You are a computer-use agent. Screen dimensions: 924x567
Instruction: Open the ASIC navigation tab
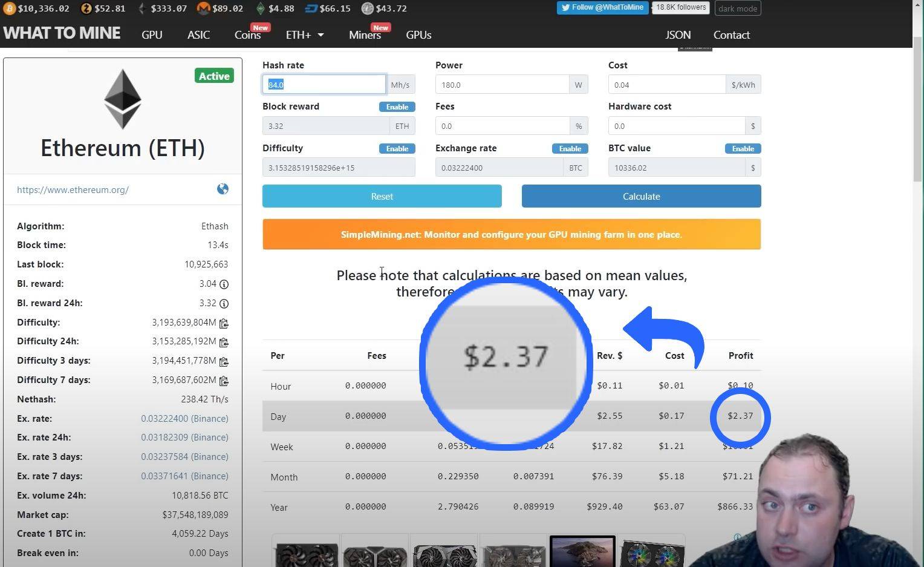(198, 35)
